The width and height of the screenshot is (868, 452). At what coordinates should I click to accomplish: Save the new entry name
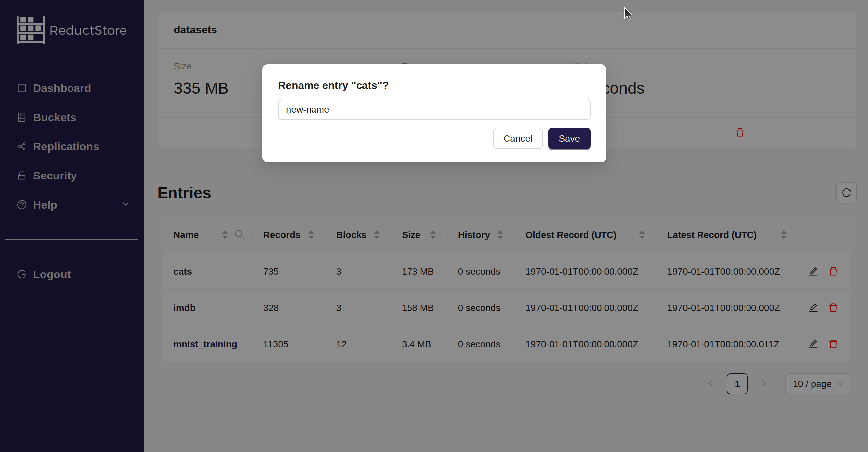click(x=569, y=138)
